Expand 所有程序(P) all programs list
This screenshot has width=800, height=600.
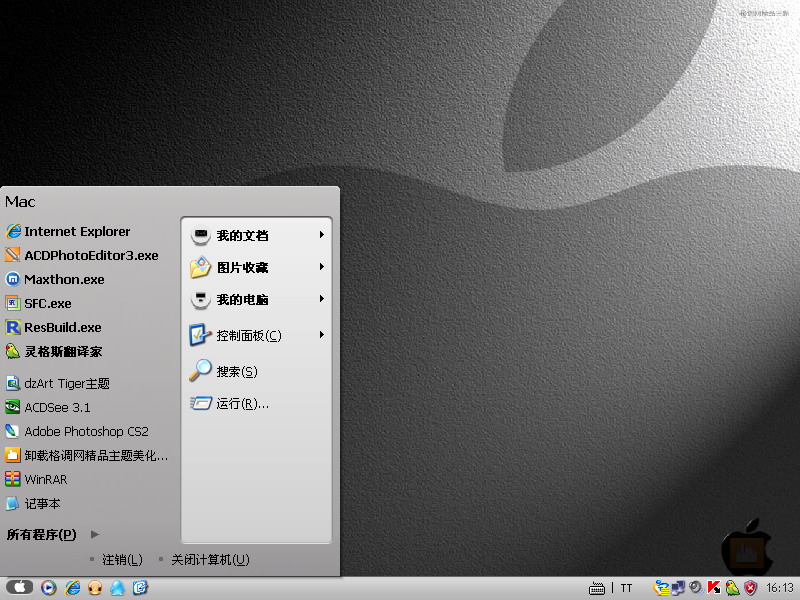53,535
